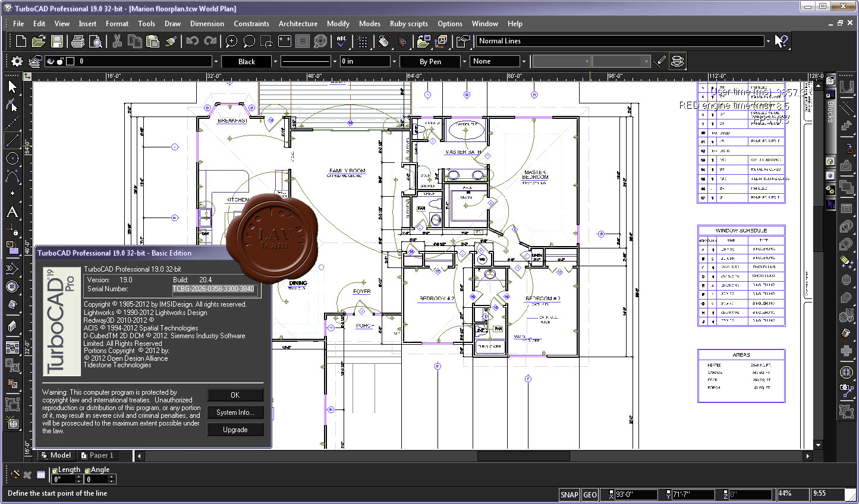Open drawing options gear icon
This screenshot has width=859, height=504.
pyautogui.click(x=17, y=61)
